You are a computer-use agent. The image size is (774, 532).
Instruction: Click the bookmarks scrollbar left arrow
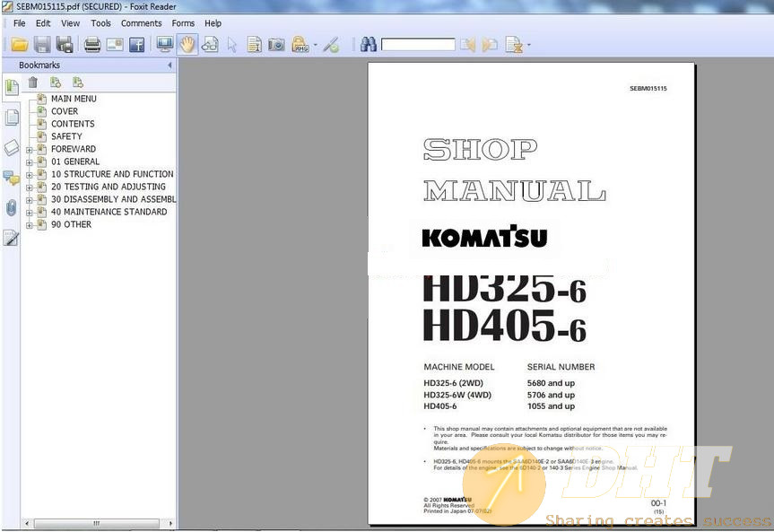(x=27, y=523)
